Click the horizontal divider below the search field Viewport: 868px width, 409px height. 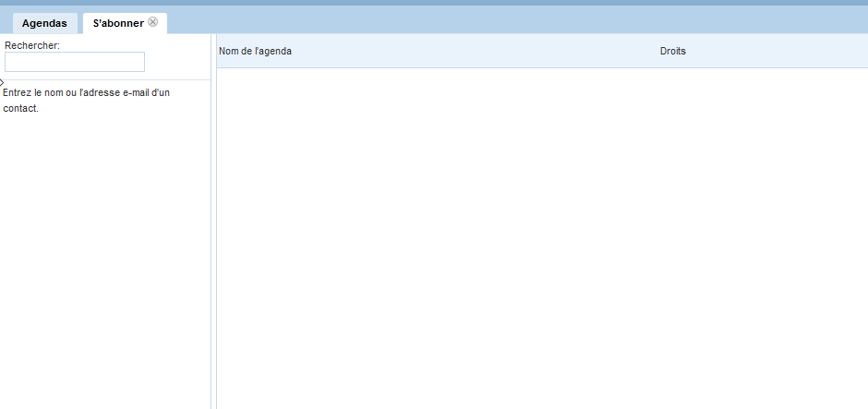coord(105,80)
